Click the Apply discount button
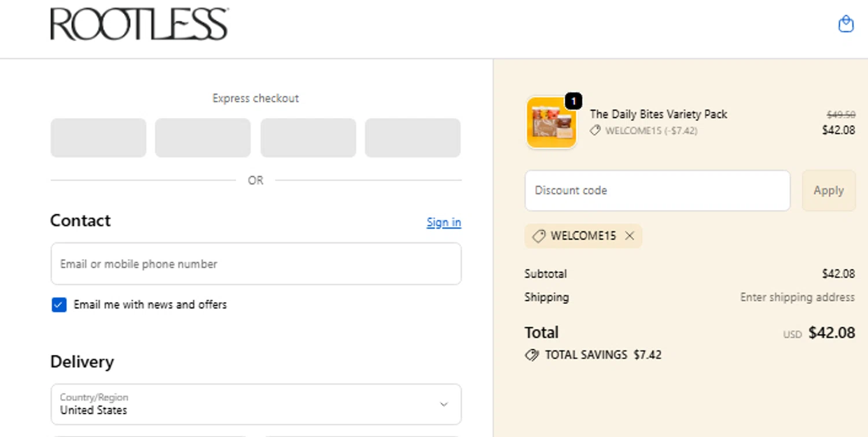The width and height of the screenshot is (868, 437). pyautogui.click(x=829, y=190)
